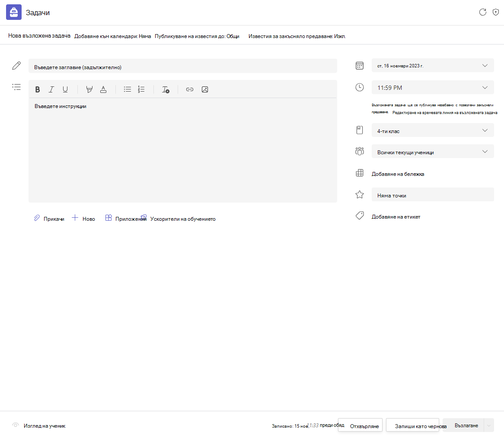Click the Нова възложена задача heading
Image resolution: width=504 pixels, height=435 pixels.
(39, 36)
